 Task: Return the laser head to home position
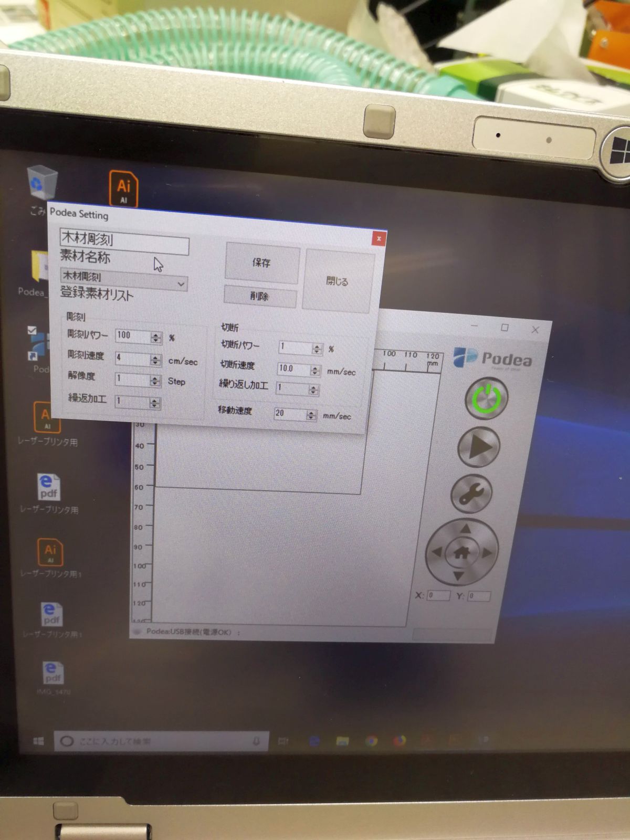point(461,552)
